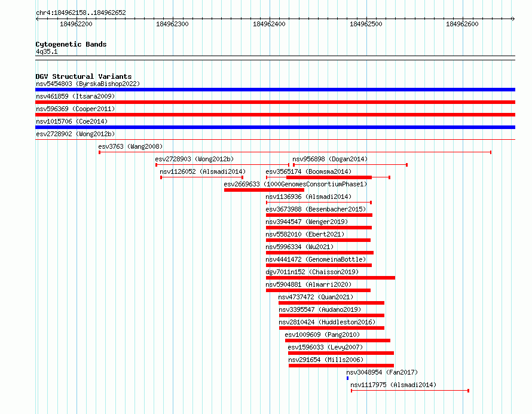Open the esv3673988 (Besenbacher2015) label

coord(316,209)
